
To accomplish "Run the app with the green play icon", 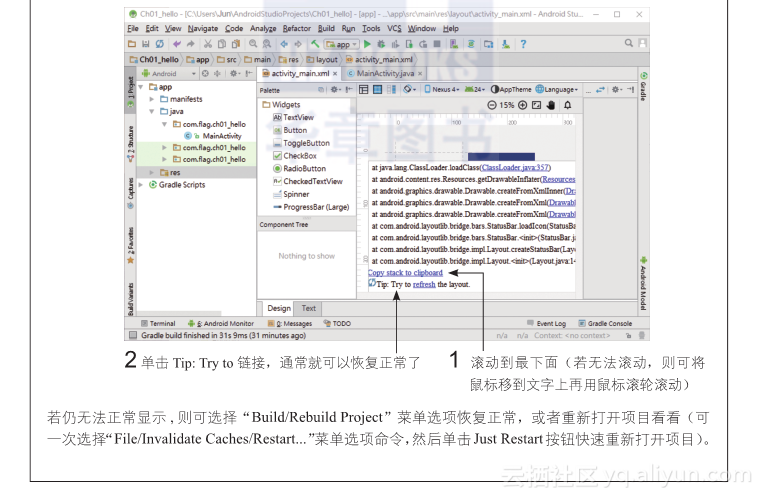I will coord(367,44).
